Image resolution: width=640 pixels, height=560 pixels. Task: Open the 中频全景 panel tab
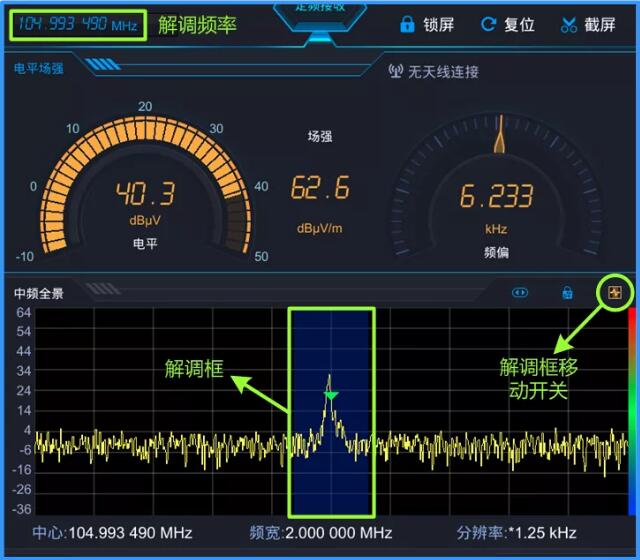click(x=39, y=293)
